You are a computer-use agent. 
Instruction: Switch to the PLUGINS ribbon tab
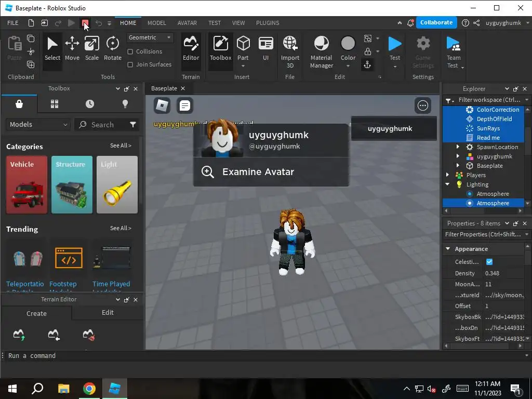click(x=268, y=23)
